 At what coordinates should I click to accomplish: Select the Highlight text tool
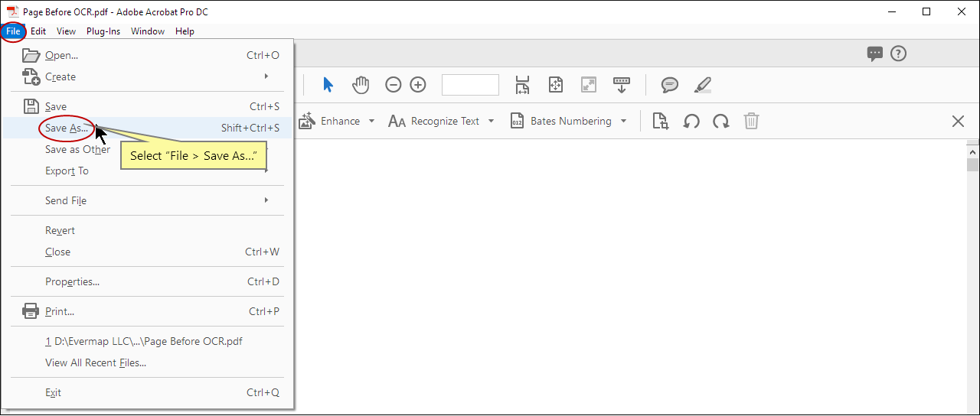click(x=702, y=85)
